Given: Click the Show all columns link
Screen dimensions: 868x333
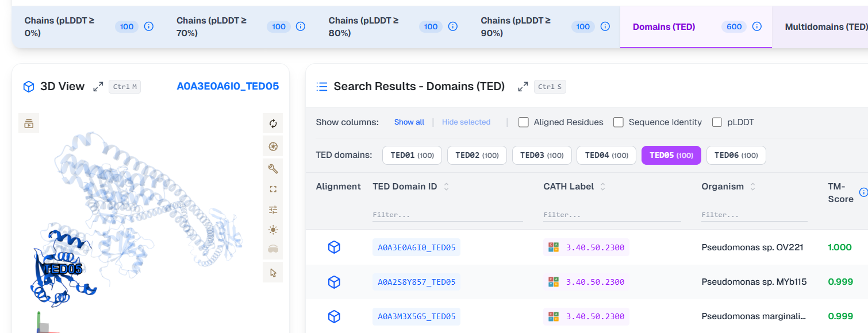Looking at the screenshot, I should point(409,122).
